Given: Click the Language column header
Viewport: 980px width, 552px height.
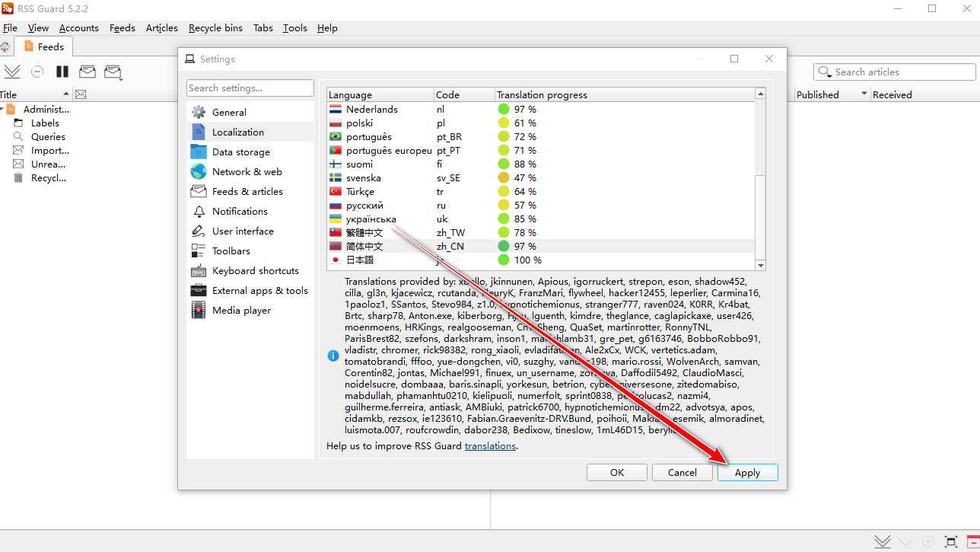Looking at the screenshot, I should pyautogui.click(x=380, y=94).
